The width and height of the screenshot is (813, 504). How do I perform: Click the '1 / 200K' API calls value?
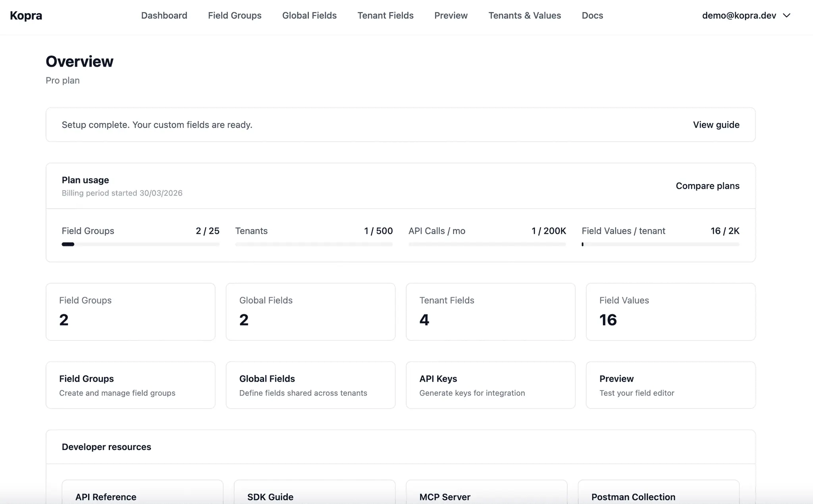(549, 231)
